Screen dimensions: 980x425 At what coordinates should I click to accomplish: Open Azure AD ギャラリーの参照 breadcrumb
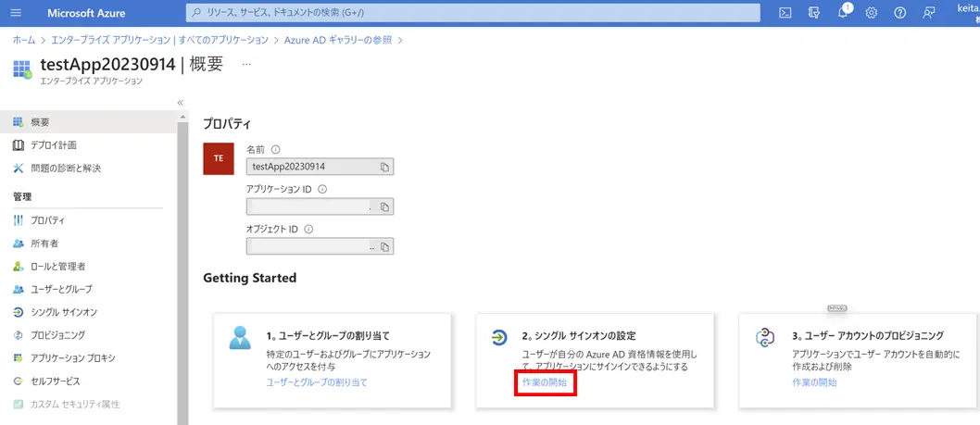338,40
